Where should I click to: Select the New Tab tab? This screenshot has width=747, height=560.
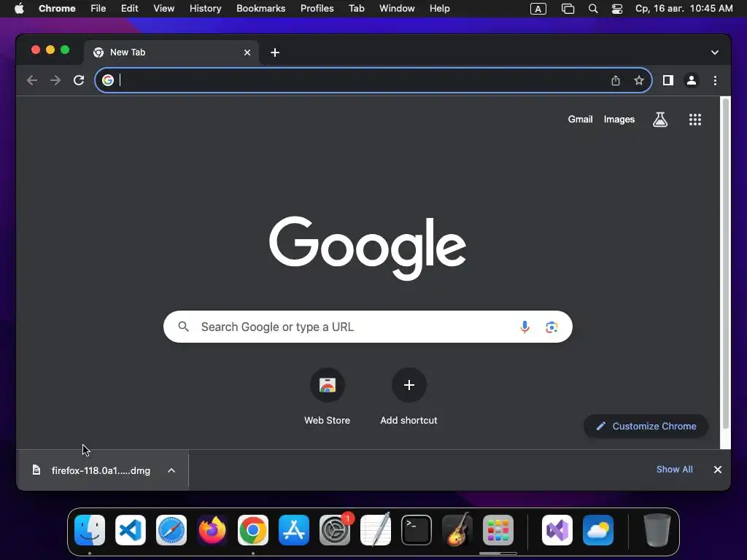171,52
